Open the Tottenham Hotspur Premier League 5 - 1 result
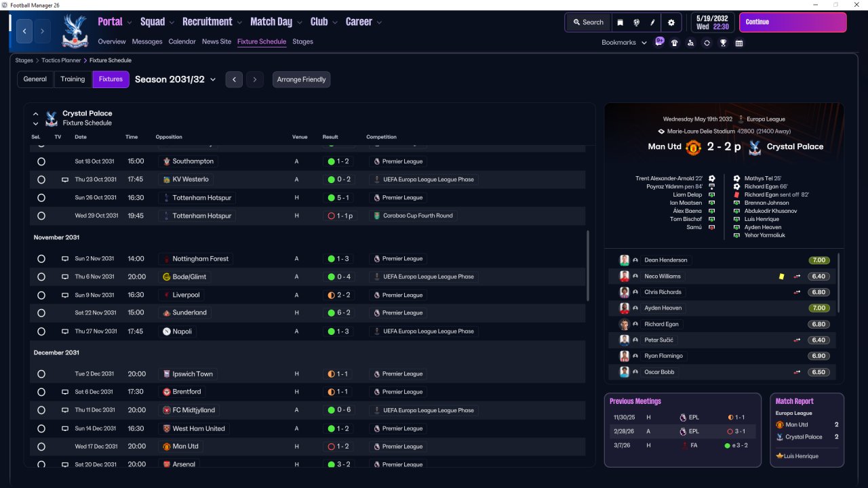This screenshot has height=488, width=868. (x=338, y=198)
